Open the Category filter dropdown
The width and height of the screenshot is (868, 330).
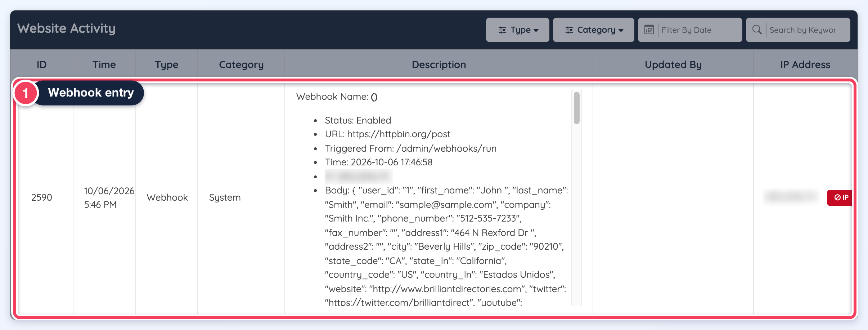tap(593, 30)
